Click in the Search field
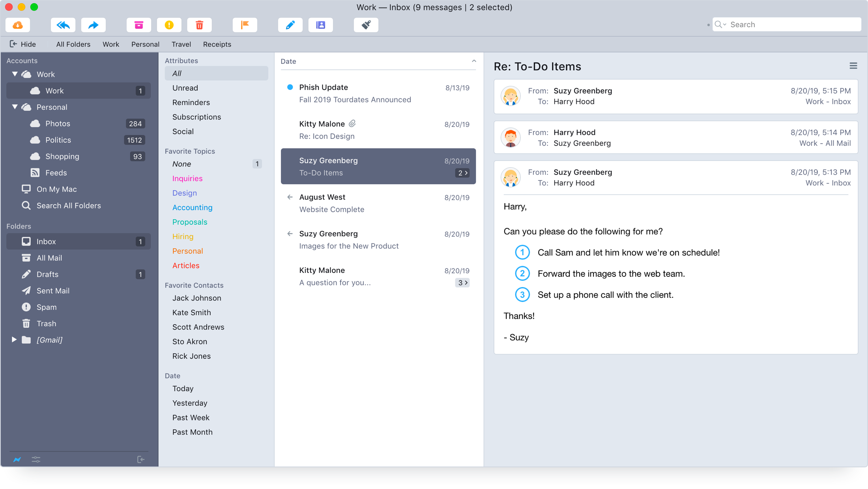This screenshot has height=489, width=868. [793, 24]
